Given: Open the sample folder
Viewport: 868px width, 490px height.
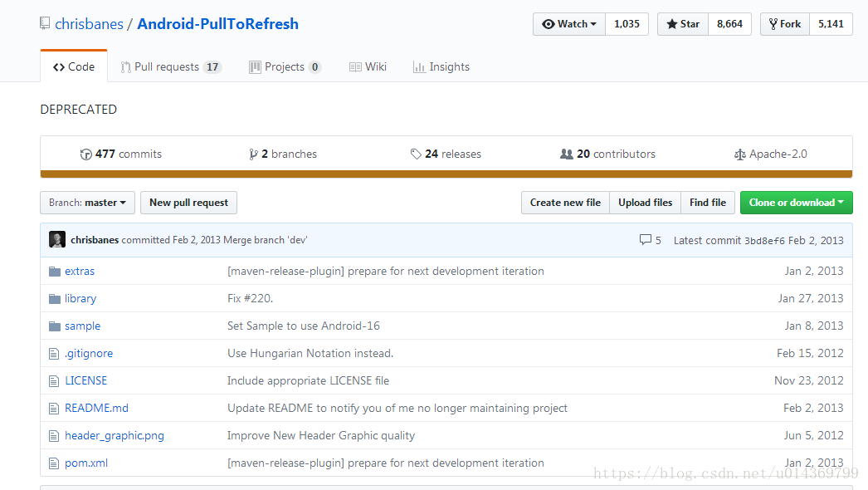Looking at the screenshot, I should [82, 326].
